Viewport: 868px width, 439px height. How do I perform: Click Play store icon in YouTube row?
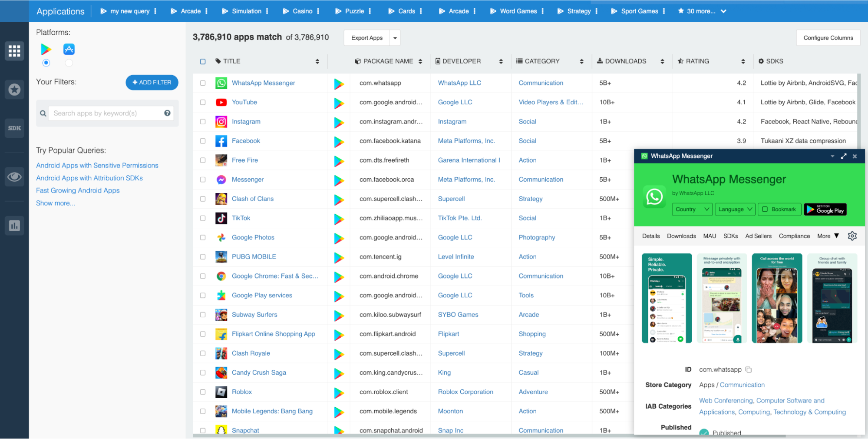pos(339,103)
